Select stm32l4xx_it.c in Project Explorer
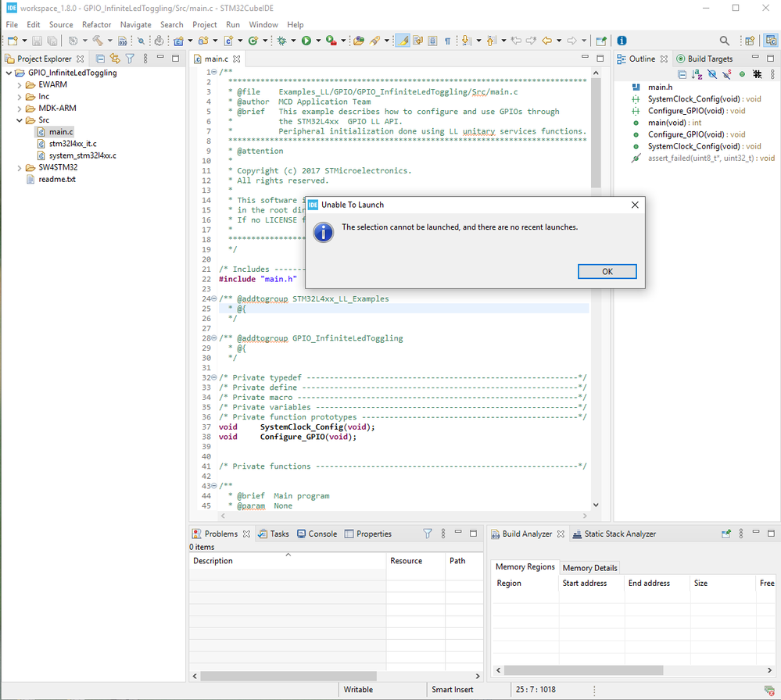The image size is (781, 700). pos(72,144)
